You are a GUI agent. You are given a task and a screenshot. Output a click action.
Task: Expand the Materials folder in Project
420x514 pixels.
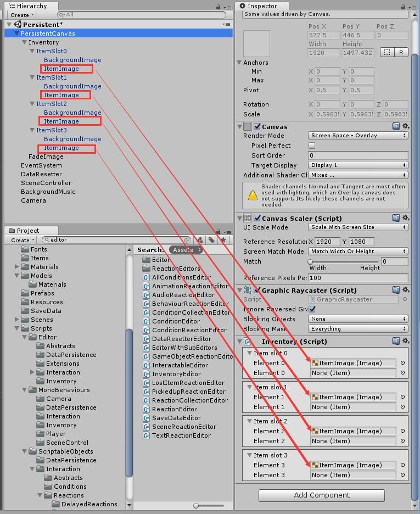(17, 267)
